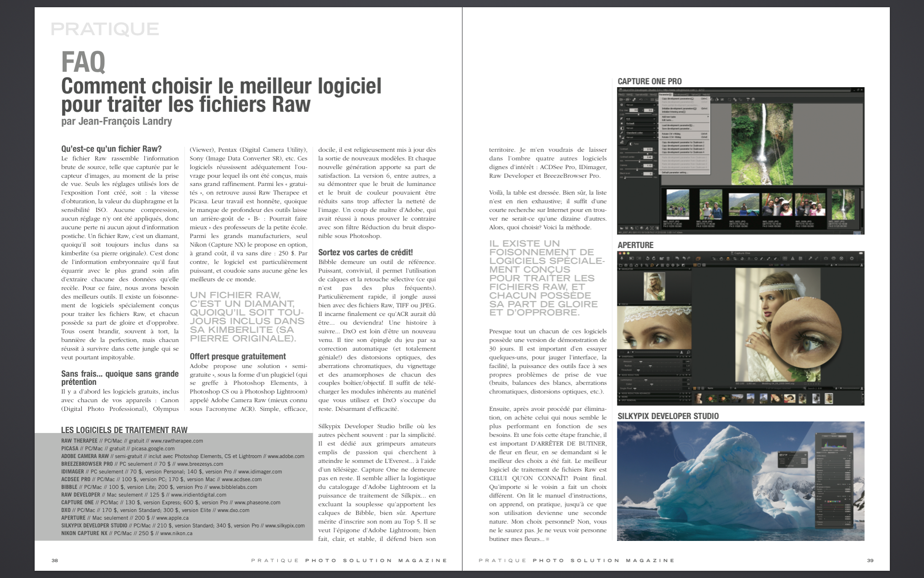This screenshot has height=578, width=924.
Task: Click 'BREEZEBROWSER PRO' in the software list
Action: (87, 464)
